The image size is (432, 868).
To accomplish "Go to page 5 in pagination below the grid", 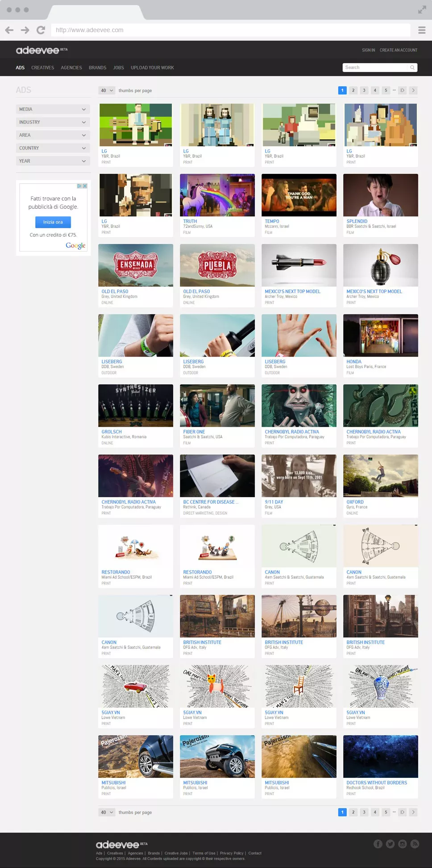I will pyautogui.click(x=386, y=812).
